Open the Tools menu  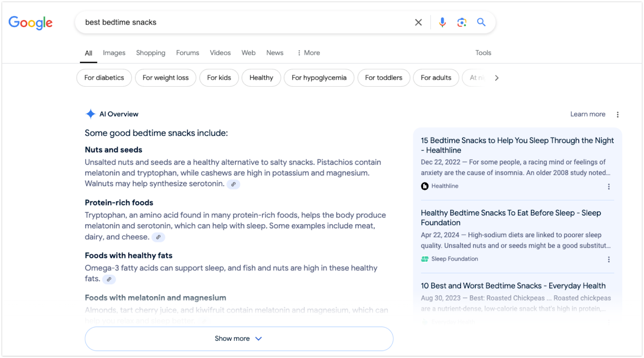click(x=483, y=53)
